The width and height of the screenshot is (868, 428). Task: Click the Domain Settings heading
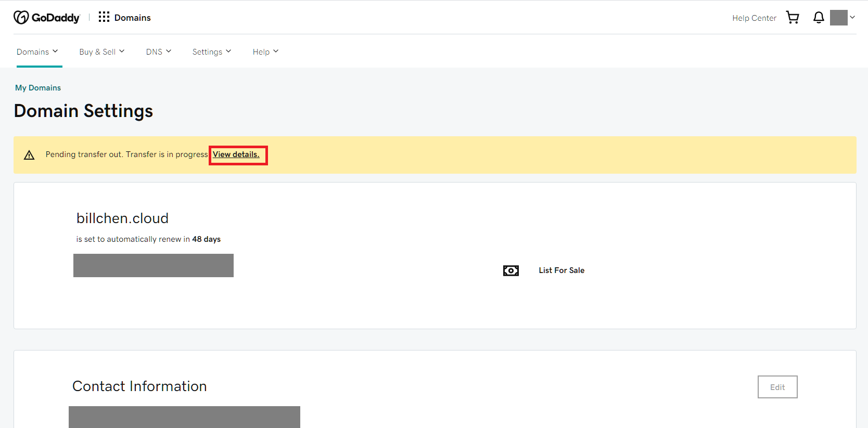pyautogui.click(x=83, y=111)
